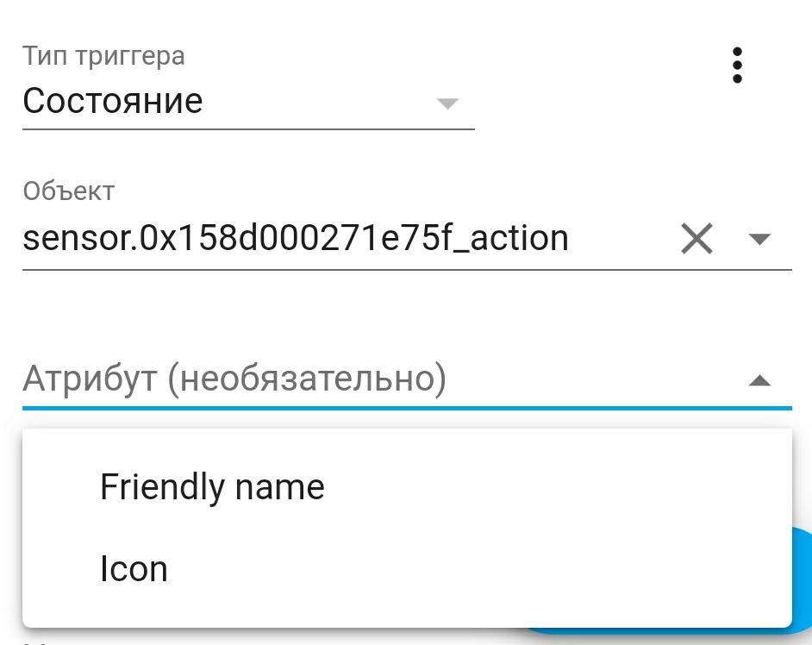Clear the selected entity with the X icon

coord(696,238)
